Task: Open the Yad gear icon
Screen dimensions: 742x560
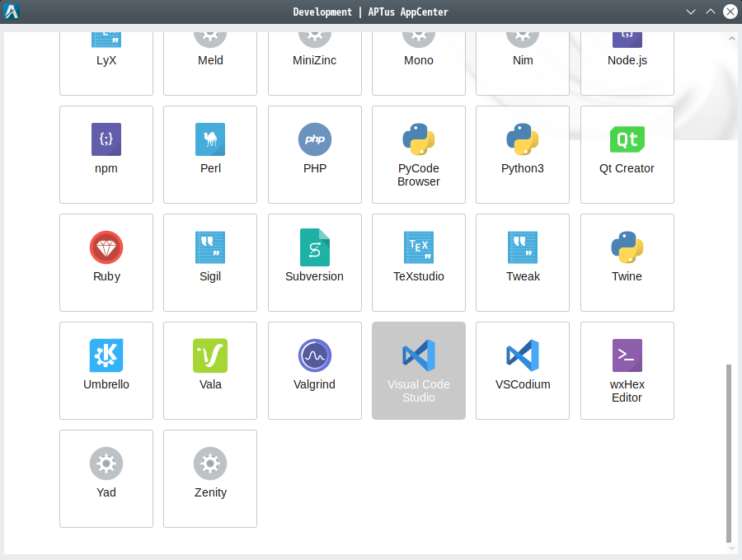Action: point(106,463)
